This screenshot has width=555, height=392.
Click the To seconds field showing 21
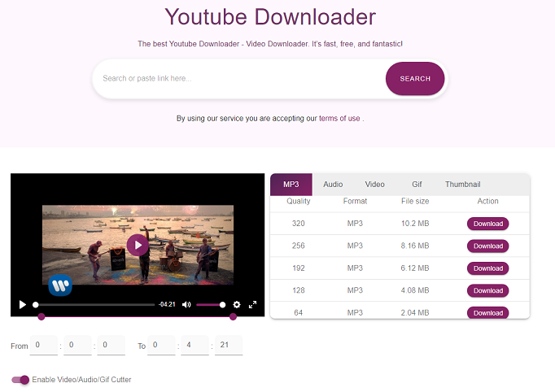click(229, 345)
